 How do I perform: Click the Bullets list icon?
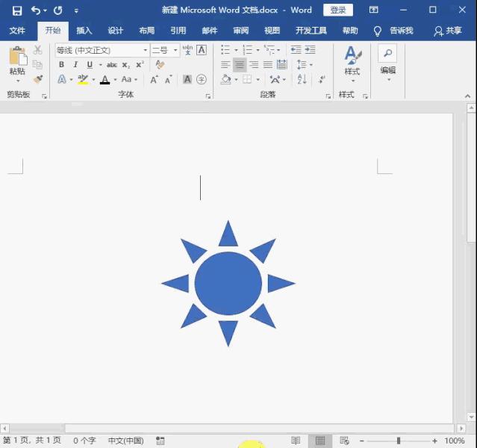pyautogui.click(x=225, y=49)
